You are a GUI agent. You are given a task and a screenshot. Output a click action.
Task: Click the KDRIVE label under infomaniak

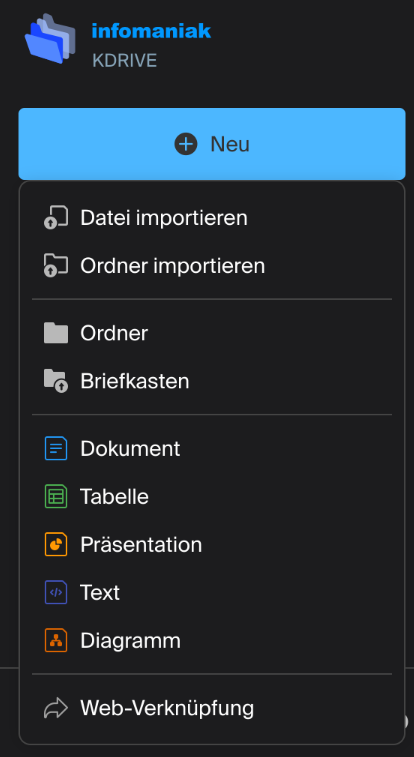click(124, 61)
